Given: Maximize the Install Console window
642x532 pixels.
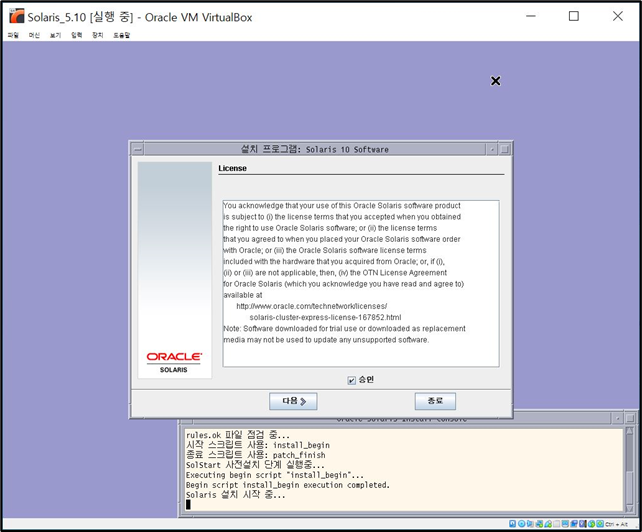Looking at the screenshot, I should coord(630,419).
